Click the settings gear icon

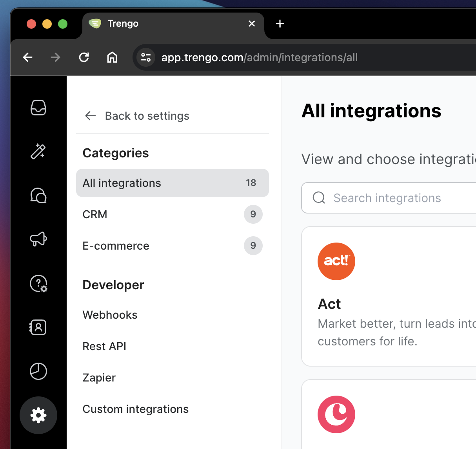[38, 415]
